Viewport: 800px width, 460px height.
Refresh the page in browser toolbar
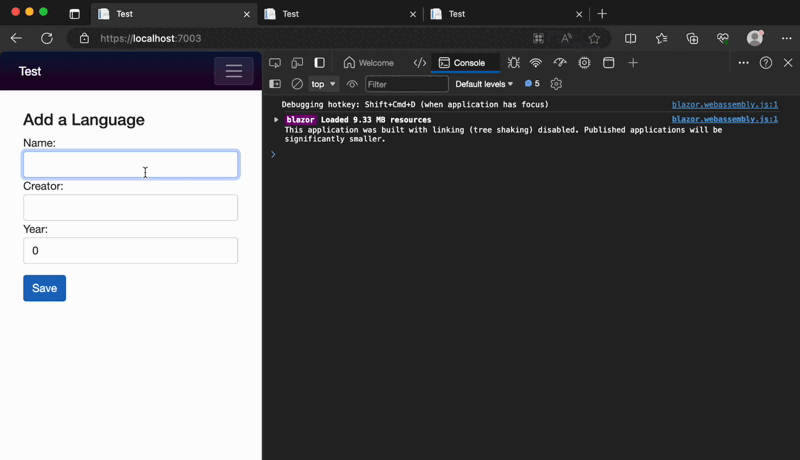tap(46, 38)
